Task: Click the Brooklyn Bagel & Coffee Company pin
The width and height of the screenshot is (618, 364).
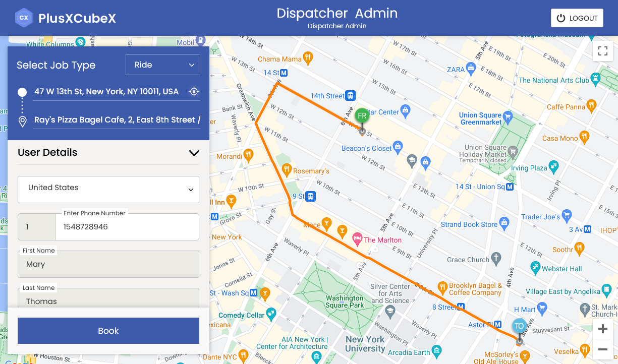Action: (x=442, y=288)
